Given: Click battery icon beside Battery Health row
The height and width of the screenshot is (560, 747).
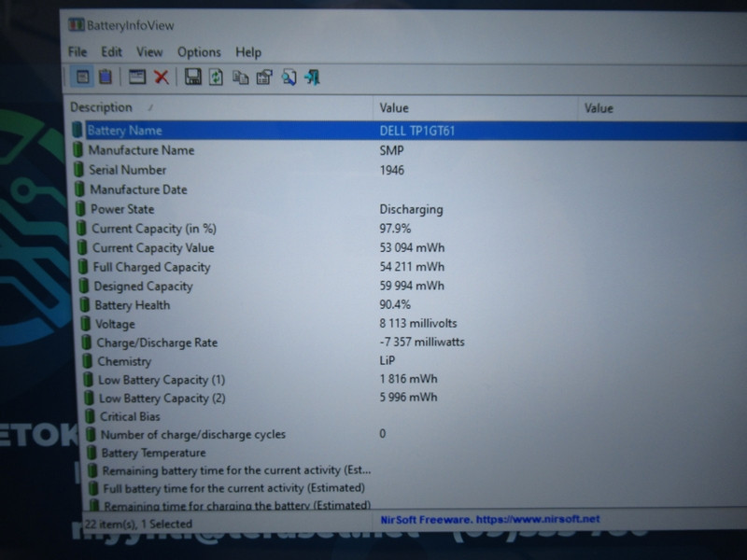Looking at the screenshot, I should [85, 305].
